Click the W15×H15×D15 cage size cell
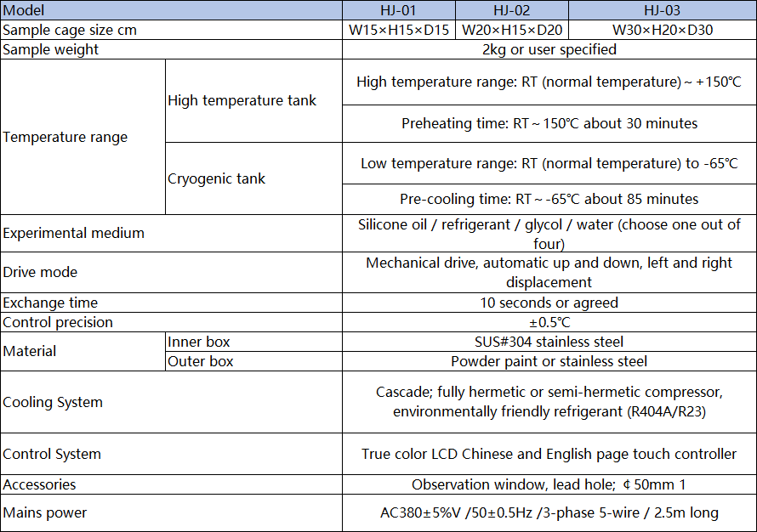 coord(399,30)
